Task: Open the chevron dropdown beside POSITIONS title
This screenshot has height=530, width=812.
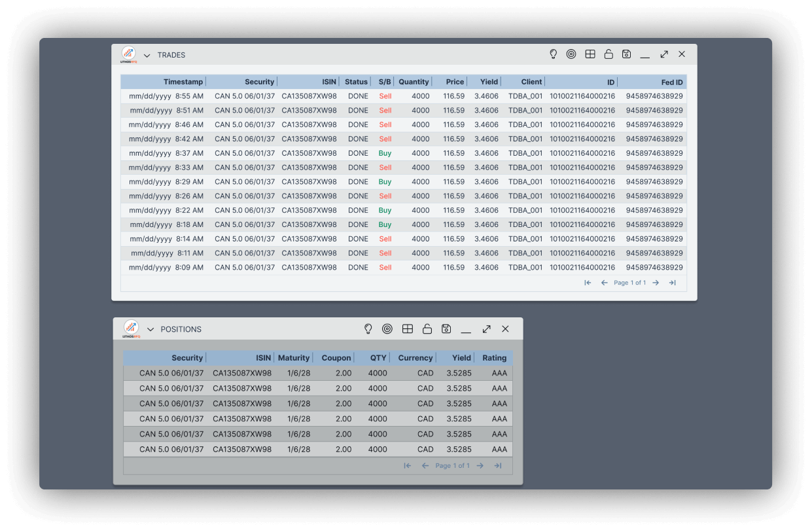Action: pyautogui.click(x=151, y=329)
